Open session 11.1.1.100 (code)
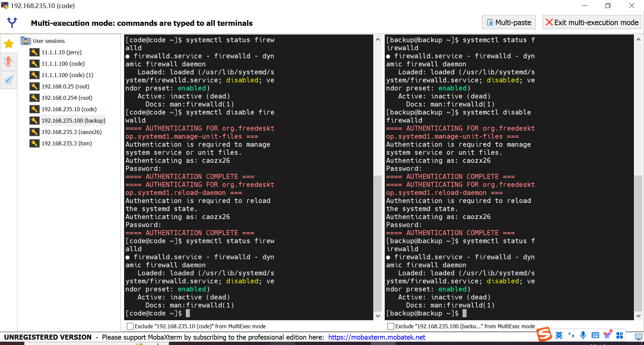This screenshot has height=345, width=644. pyautogui.click(x=63, y=64)
